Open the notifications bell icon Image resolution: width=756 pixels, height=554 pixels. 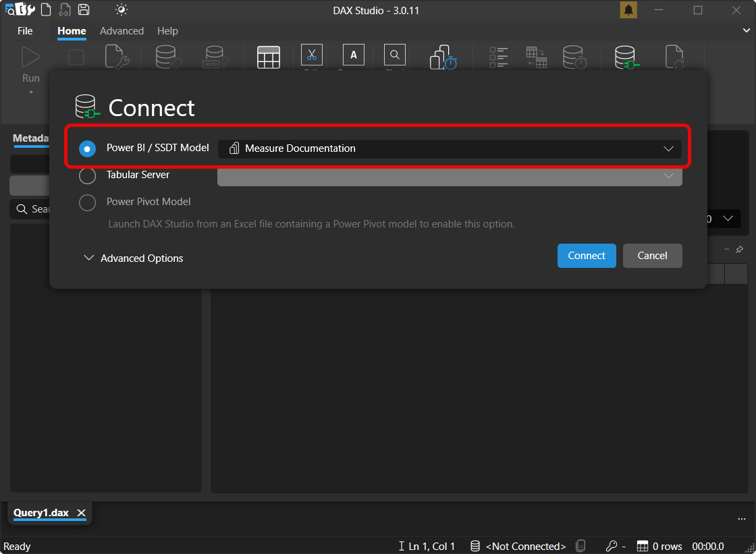pyautogui.click(x=628, y=10)
